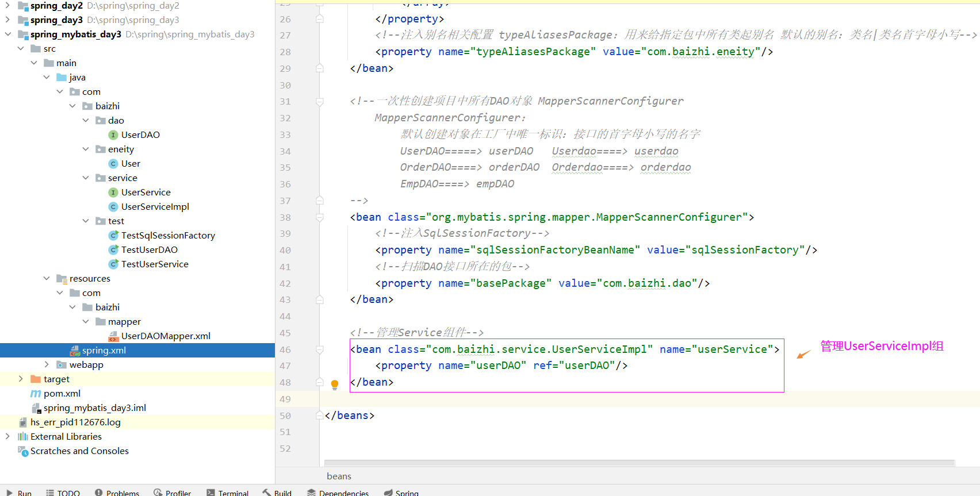Viewport: 980px width, 496px height.
Task: Expand the spring_day3 project node
Action: [x=7, y=20]
